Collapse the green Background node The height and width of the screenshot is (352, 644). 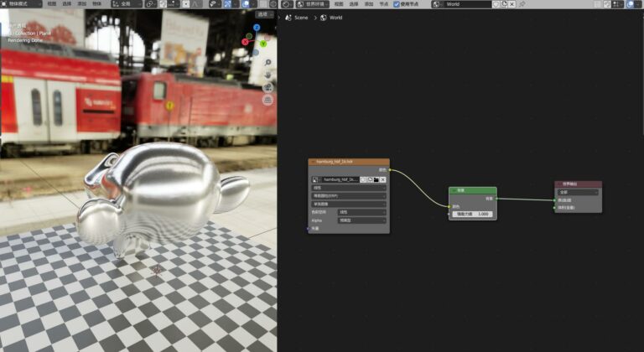coord(454,190)
